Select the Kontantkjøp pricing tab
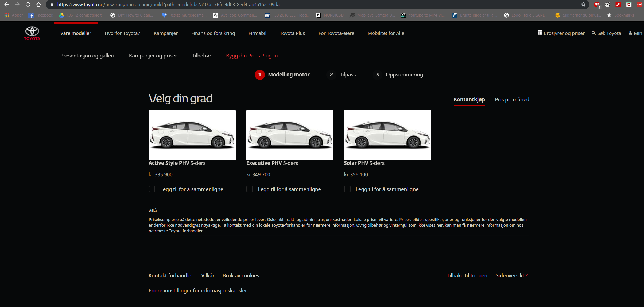 point(469,100)
